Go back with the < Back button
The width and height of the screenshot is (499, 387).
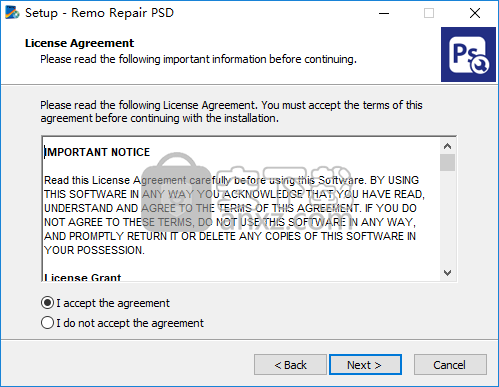tap(290, 365)
